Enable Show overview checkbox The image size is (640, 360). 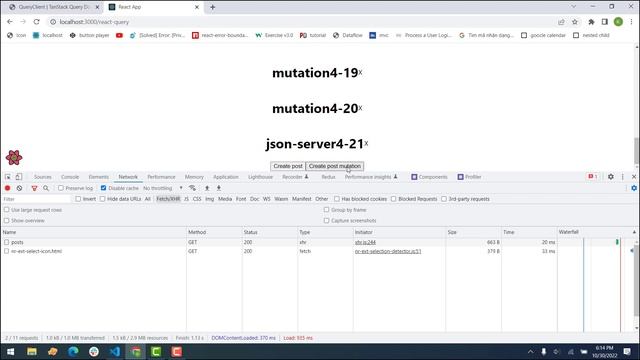point(7,220)
